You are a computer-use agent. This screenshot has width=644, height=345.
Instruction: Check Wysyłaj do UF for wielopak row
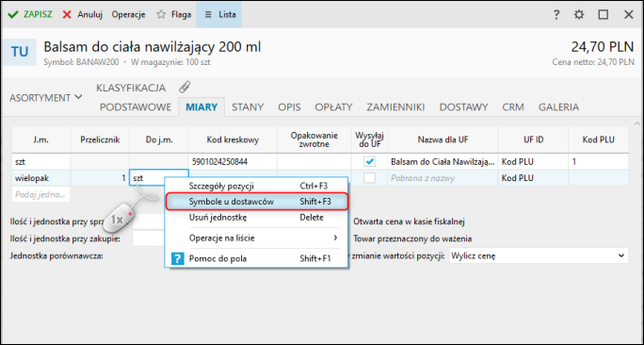369,177
